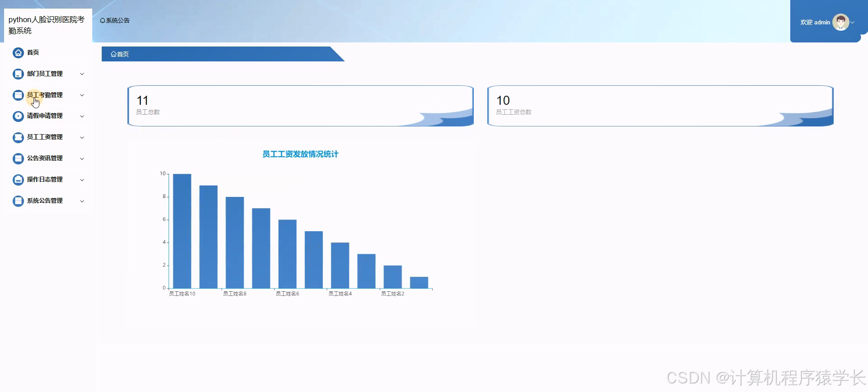Click x-axis label 员工姓名10
The image size is (868, 392).
182,294
